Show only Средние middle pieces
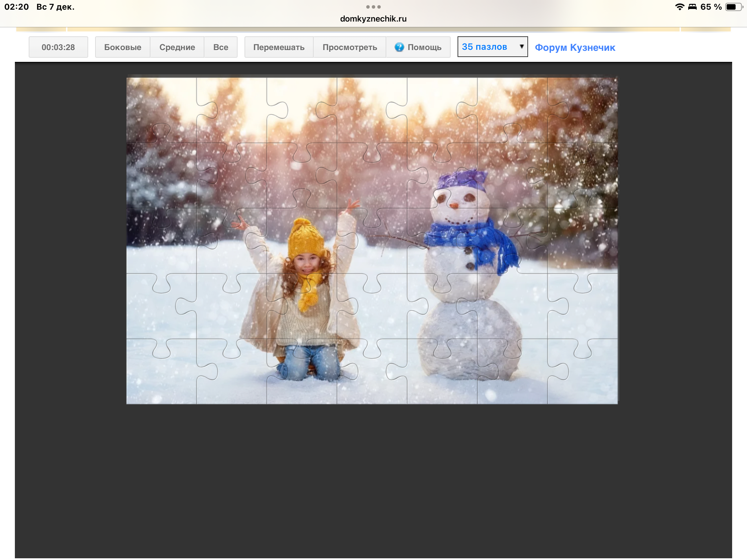Screen dimensions: 747x560 tap(177, 47)
